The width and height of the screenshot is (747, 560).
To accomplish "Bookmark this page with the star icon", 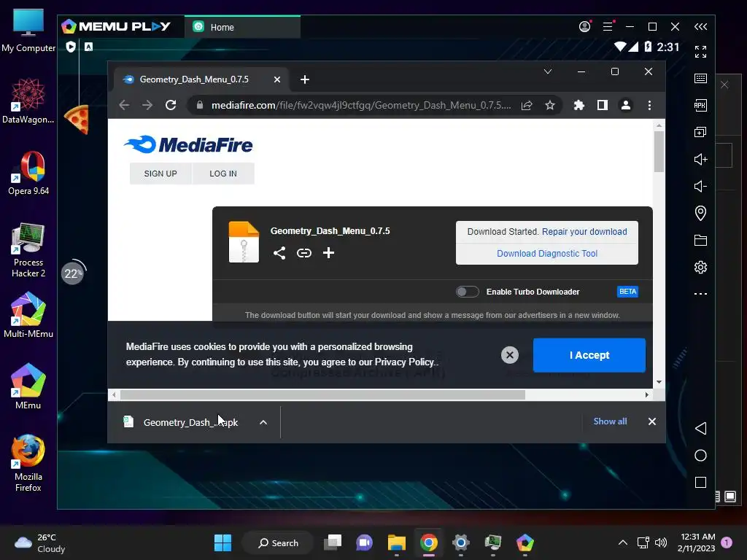I will 550,105.
